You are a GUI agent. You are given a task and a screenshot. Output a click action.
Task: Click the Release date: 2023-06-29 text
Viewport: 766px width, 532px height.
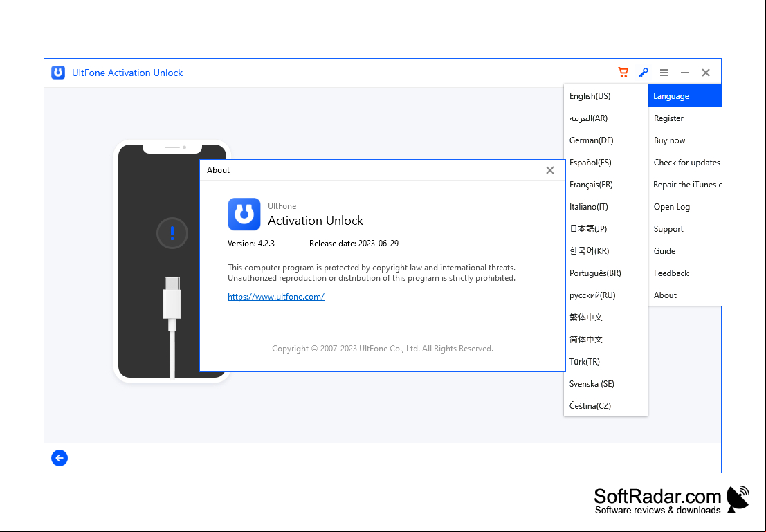[x=354, y=244]
